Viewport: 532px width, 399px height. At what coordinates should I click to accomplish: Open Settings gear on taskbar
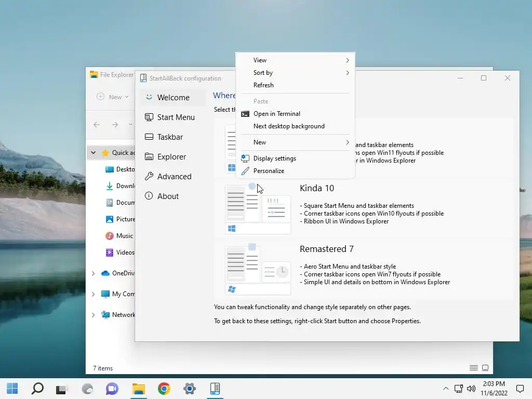coord(189,389)
